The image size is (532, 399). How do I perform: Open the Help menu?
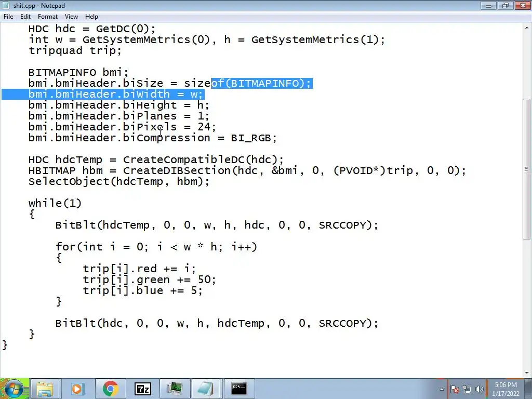tap(91, 17)
